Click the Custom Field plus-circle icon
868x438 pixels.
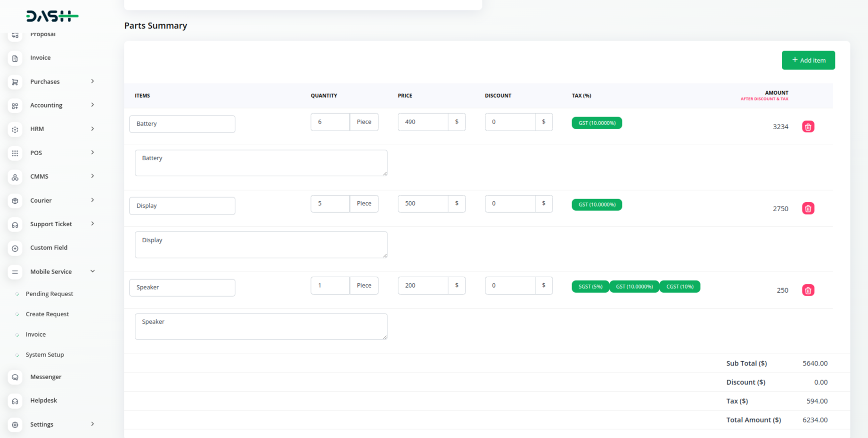click(15, 248)
